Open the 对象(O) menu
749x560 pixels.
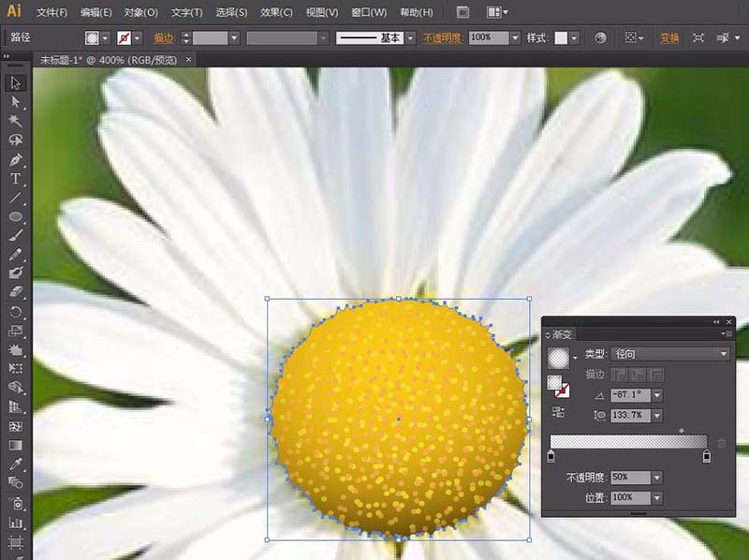point(141,12)
